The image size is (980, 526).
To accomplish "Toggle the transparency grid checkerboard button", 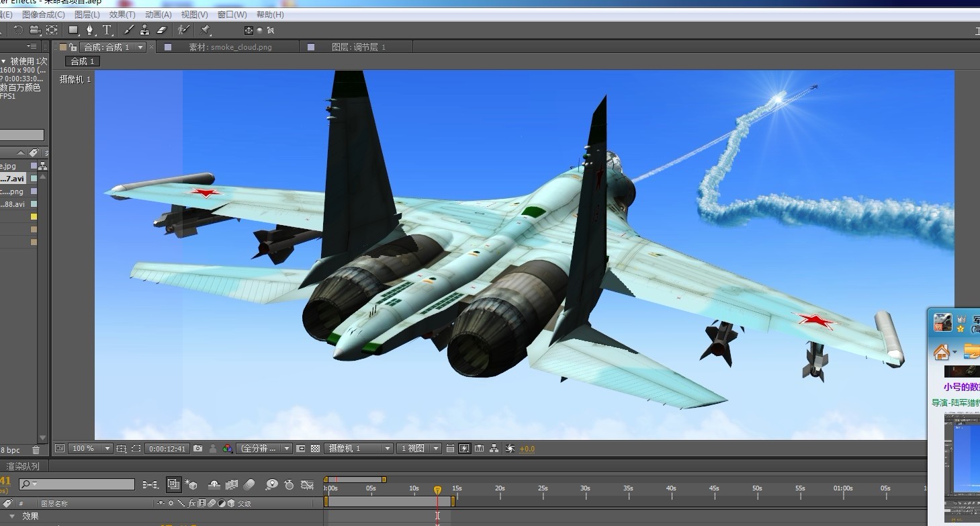I will (315, 448).
